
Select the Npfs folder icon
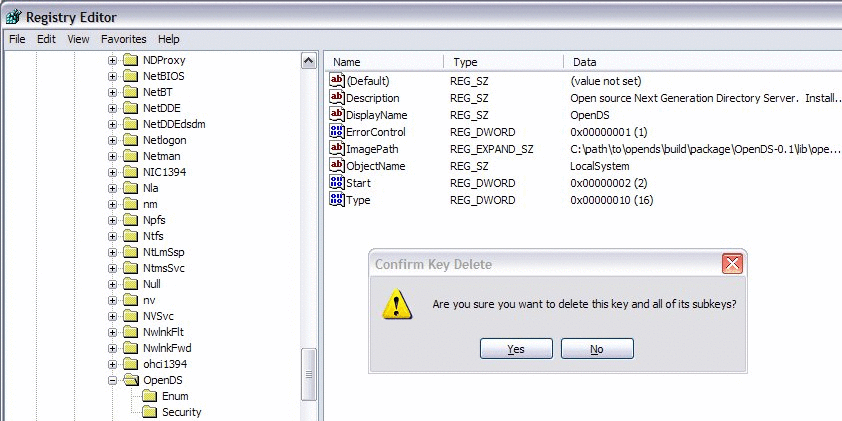[130, 220]
